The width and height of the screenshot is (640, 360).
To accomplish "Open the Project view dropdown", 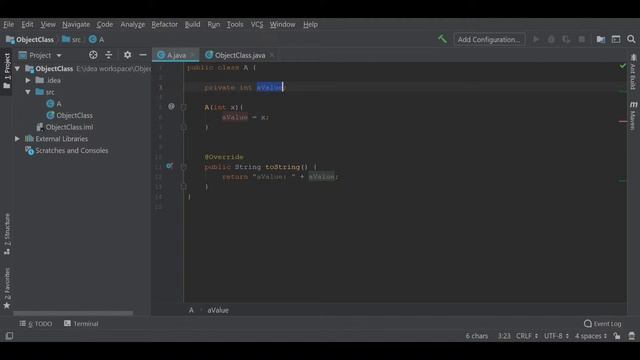I will point(40,55).
